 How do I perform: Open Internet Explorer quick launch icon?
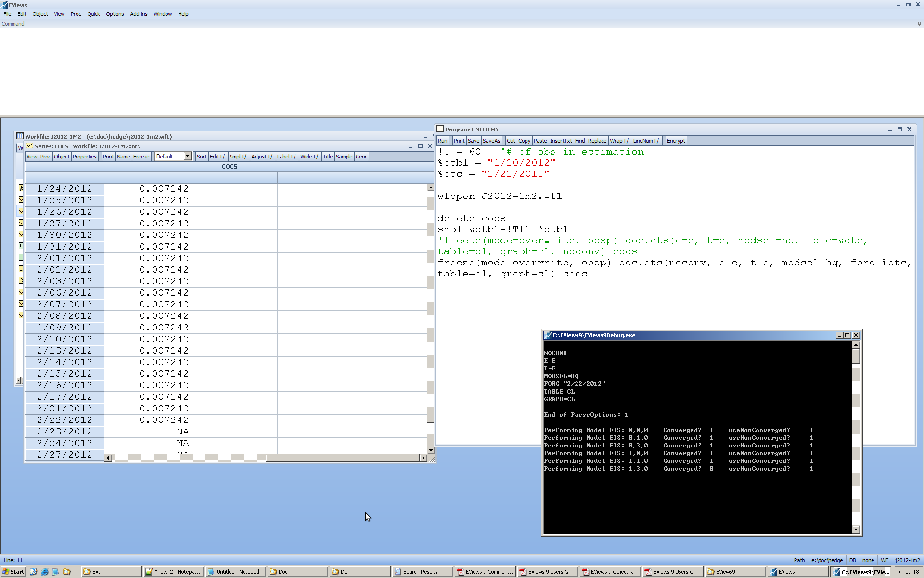click(x=44, y=572)
